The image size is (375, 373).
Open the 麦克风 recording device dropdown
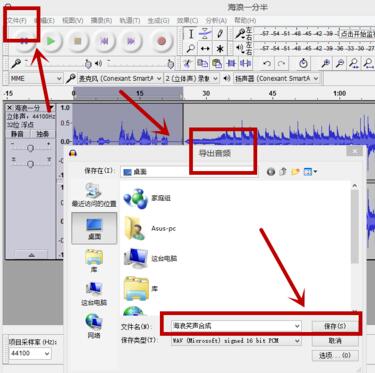click(120, 79)
